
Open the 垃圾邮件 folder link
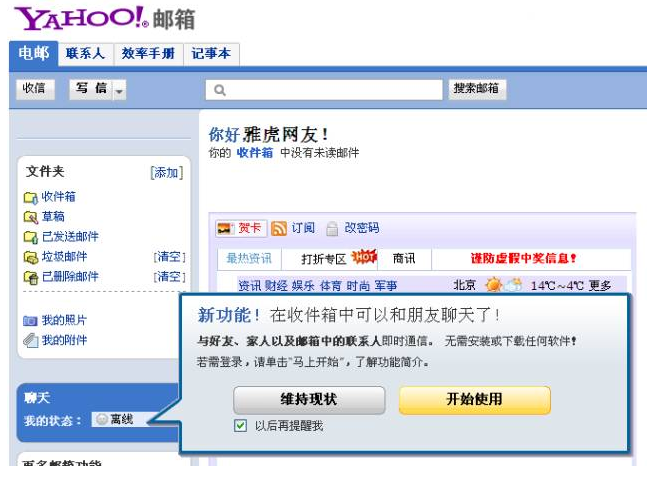click(x=64, y=257)
